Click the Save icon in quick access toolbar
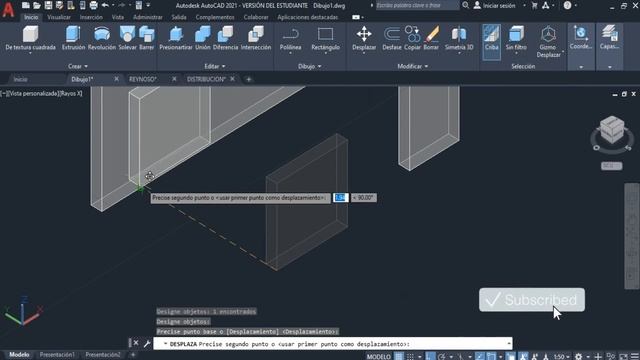The height and width of the screenshot is (360, 640). click(48, 5)
